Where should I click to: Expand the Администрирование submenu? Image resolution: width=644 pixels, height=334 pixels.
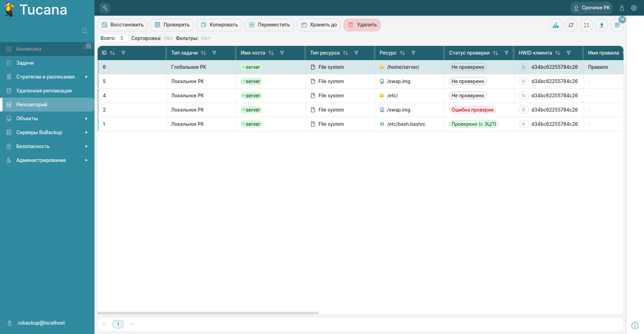[x=86, y=160]
